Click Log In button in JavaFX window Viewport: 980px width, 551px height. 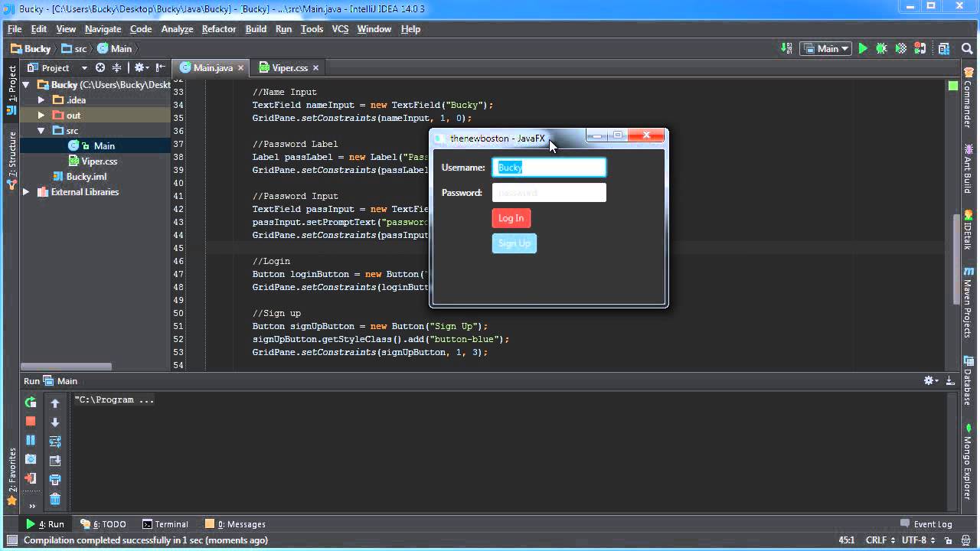[x=511, y=218]
